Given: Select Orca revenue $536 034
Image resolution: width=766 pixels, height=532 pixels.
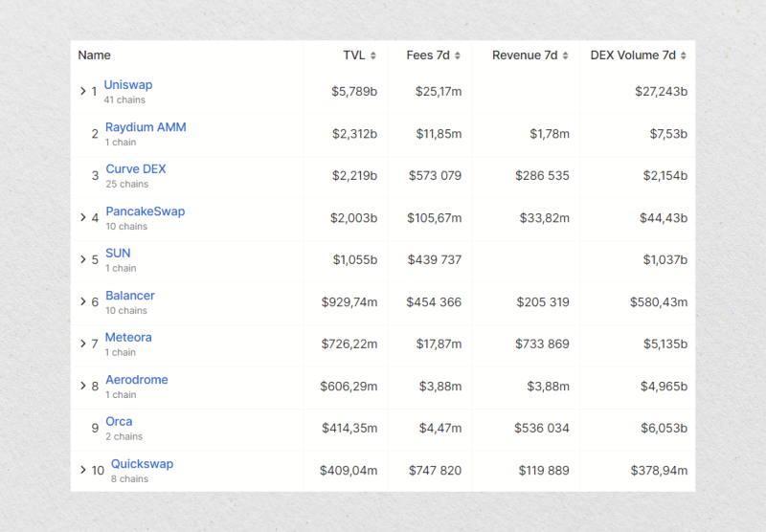Looking at the screenshot, I should point(542,428).
